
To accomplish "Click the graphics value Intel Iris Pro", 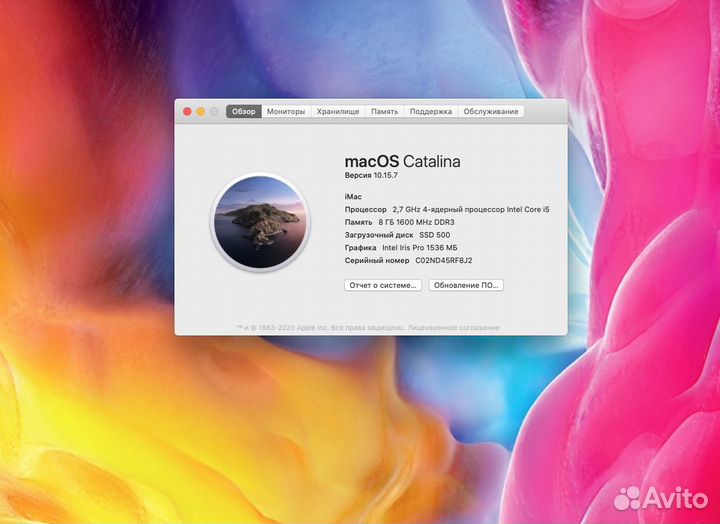I will [420, 248].
